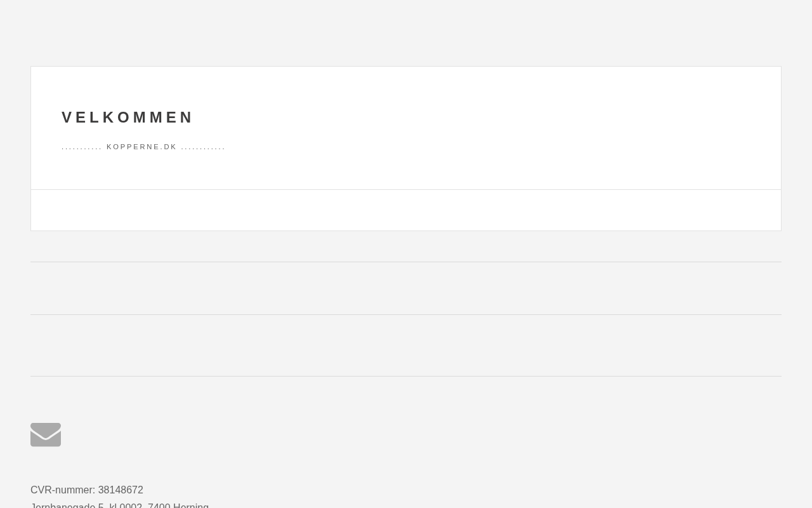Click the empty navigation bar under the header
This screenshot has height=508, width=812.
tap(406, 210)
